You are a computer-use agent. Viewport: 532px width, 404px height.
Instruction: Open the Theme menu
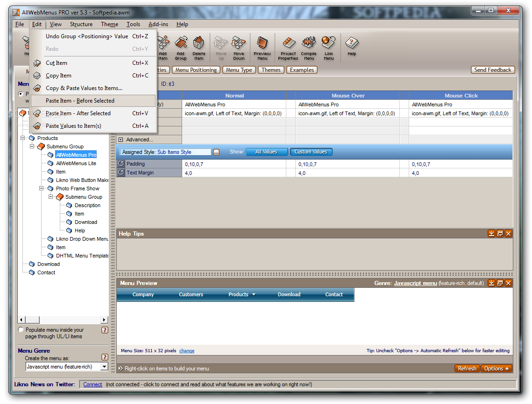(110, 24)
